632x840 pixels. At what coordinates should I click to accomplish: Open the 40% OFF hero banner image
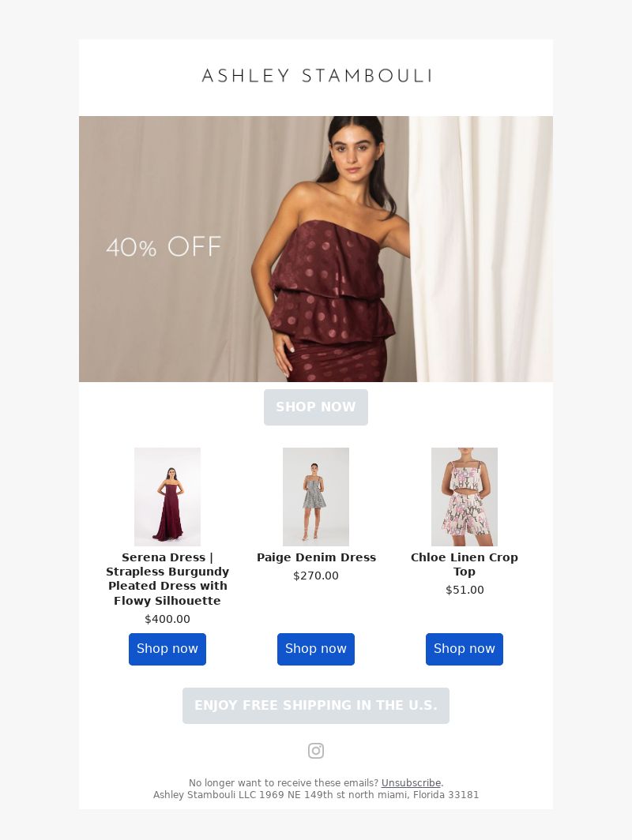click(316, 249)
